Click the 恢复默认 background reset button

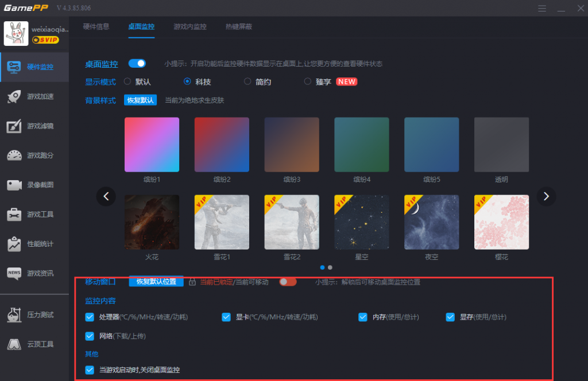click(x=140, y=99)
